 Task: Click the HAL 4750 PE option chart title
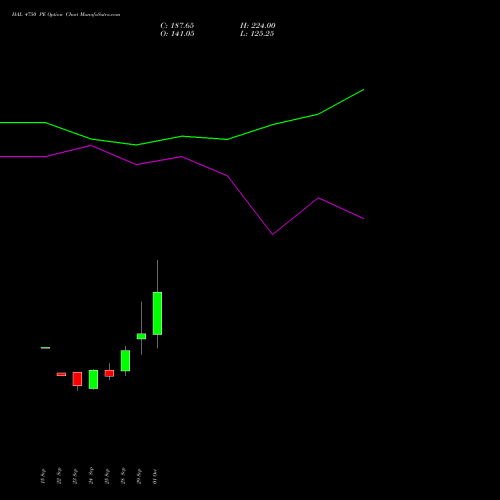coord(66,15)
